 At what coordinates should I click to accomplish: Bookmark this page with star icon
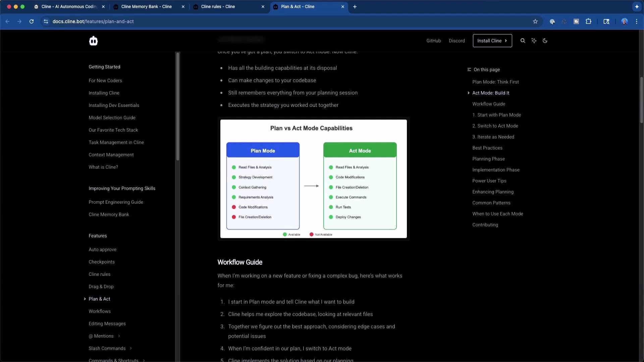[535, 21]
